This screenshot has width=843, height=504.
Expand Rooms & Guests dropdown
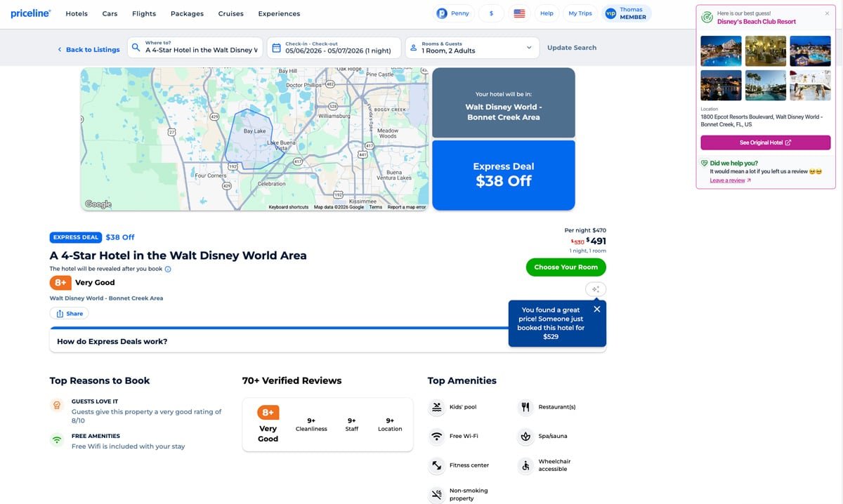(x=472, y=48)
